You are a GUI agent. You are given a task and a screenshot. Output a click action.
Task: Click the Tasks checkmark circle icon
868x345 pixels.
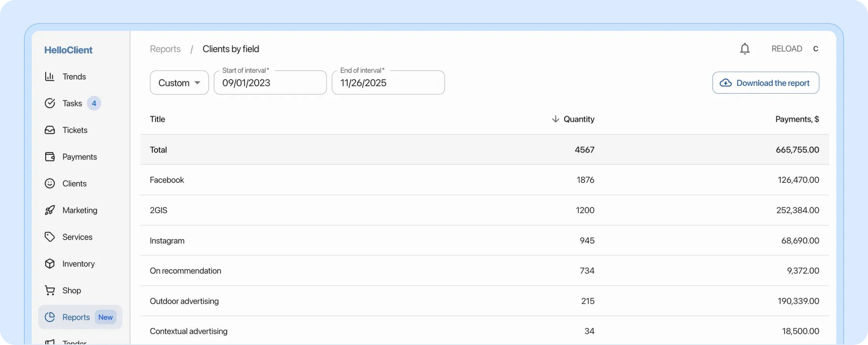(49, 103)
